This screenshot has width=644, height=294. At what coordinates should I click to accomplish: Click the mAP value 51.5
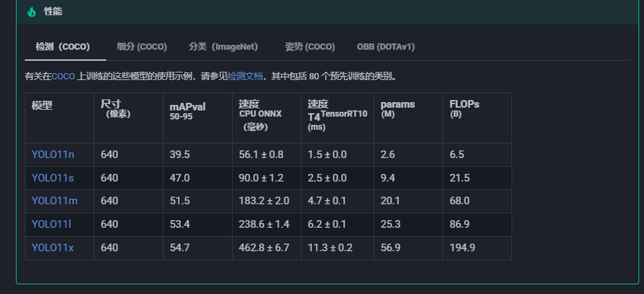pyautogui.click(x=179, y=201)
